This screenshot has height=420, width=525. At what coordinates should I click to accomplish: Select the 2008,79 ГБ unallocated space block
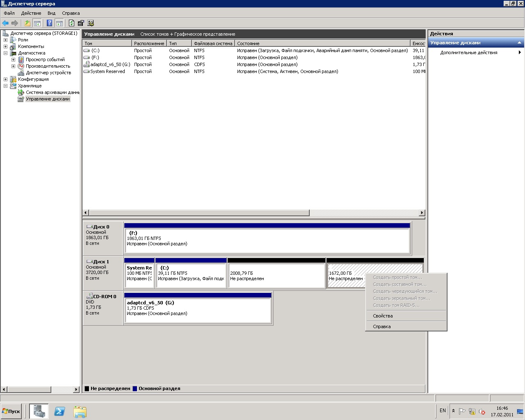click(x=277, y=273)
